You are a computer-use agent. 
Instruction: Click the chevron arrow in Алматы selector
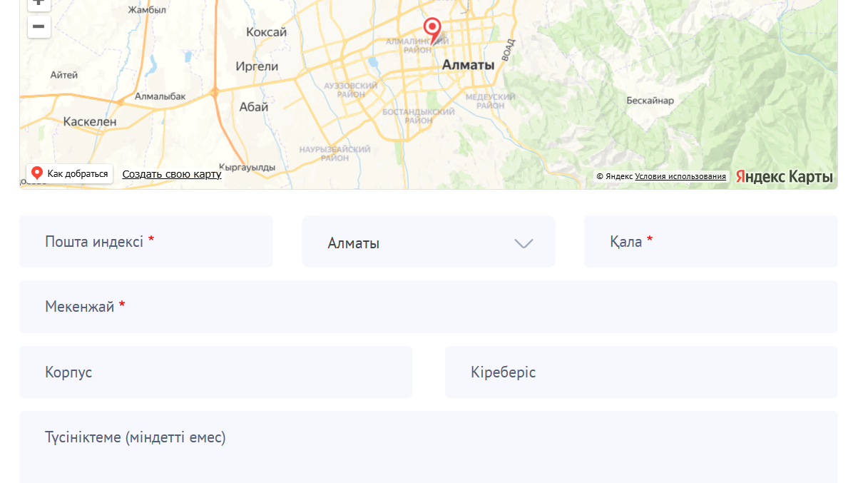[x=524, y=243]
